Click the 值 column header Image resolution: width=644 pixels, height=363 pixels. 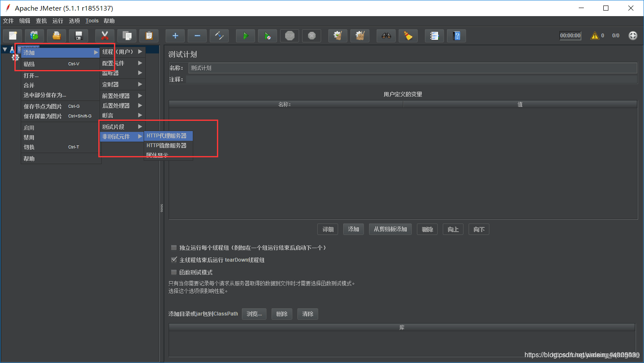tap(520, 104)
